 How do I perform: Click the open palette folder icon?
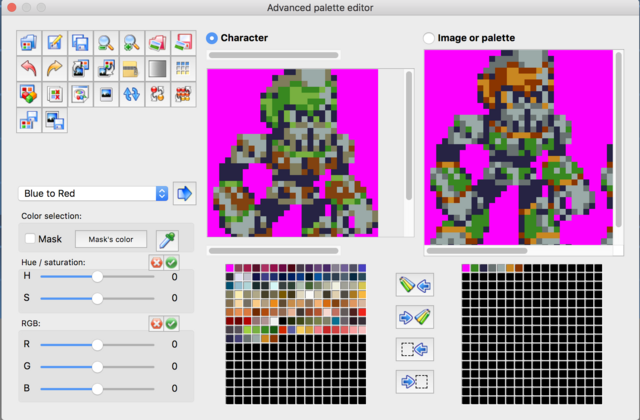[29, 43]
